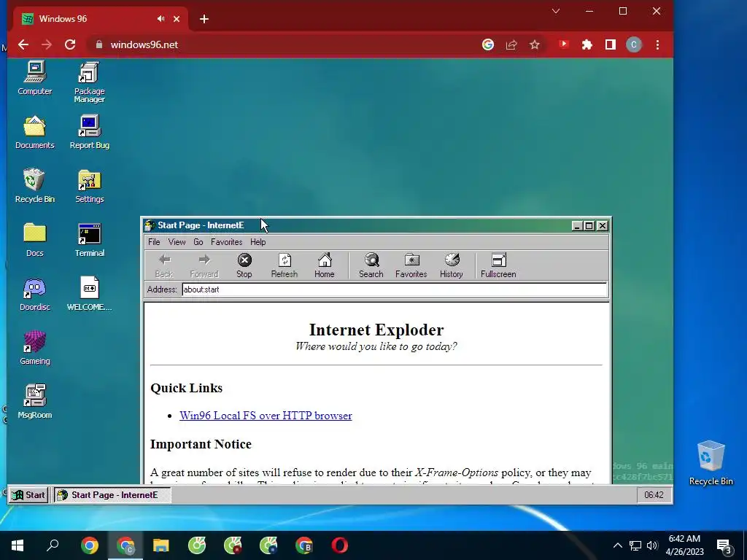Open the Computer desktop icon

coord(35,77)
